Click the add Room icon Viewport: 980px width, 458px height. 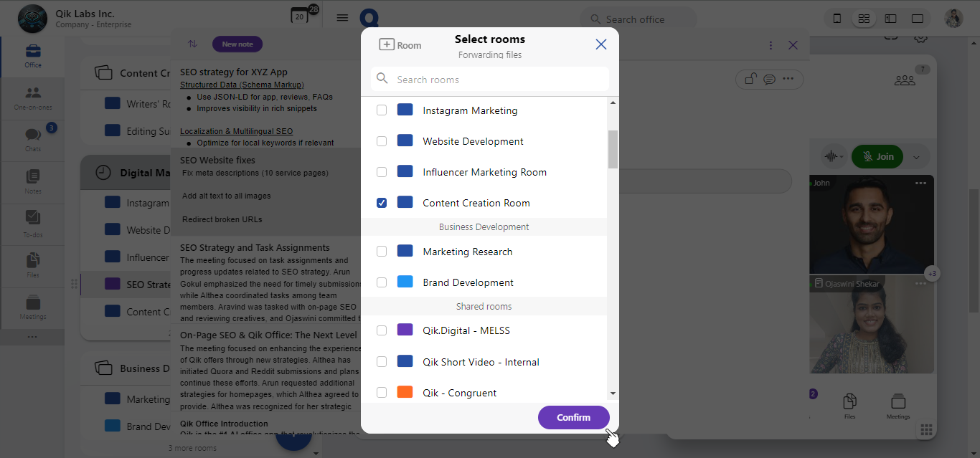coord(387,44)
